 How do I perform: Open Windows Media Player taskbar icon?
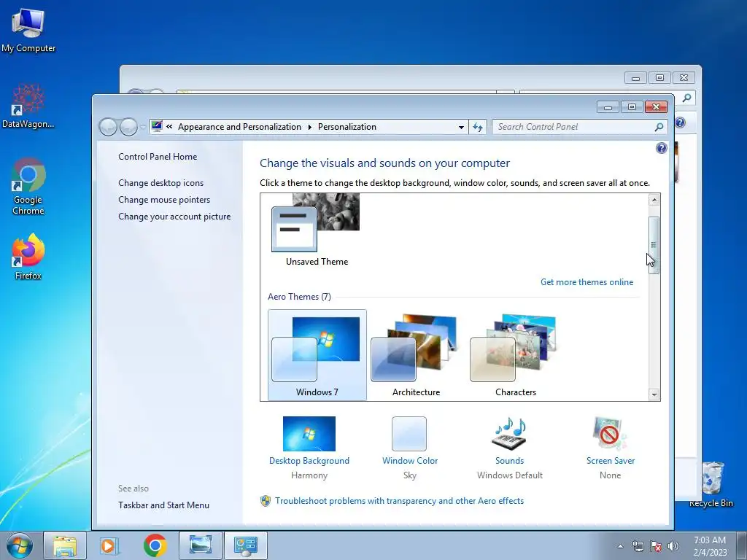[109, 545]
